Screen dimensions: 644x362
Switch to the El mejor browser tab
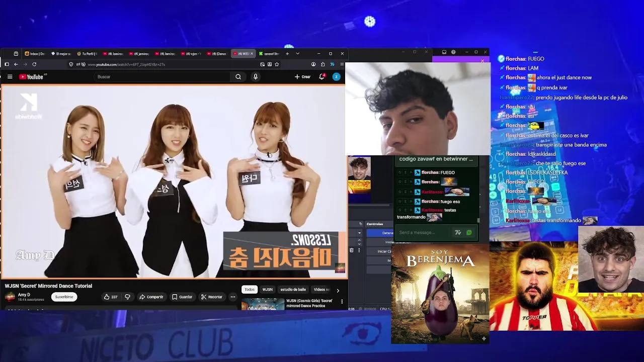[61, 54]
